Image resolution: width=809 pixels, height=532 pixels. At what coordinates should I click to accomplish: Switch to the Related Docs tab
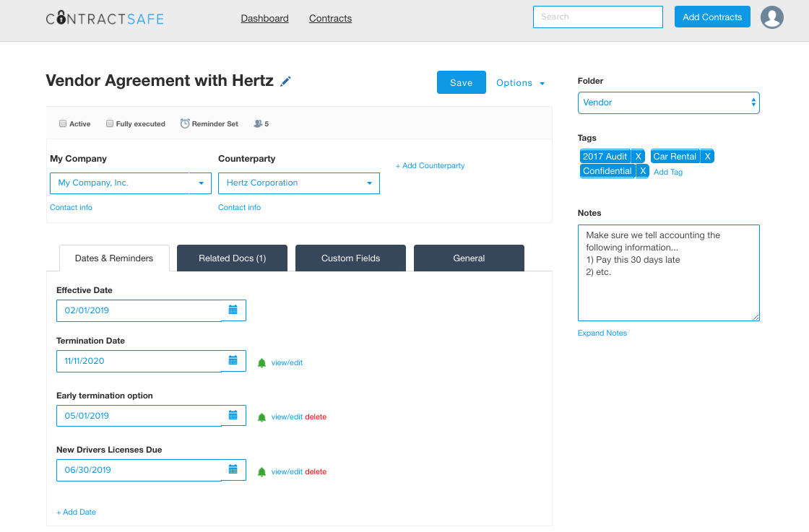tap(232, 258)
